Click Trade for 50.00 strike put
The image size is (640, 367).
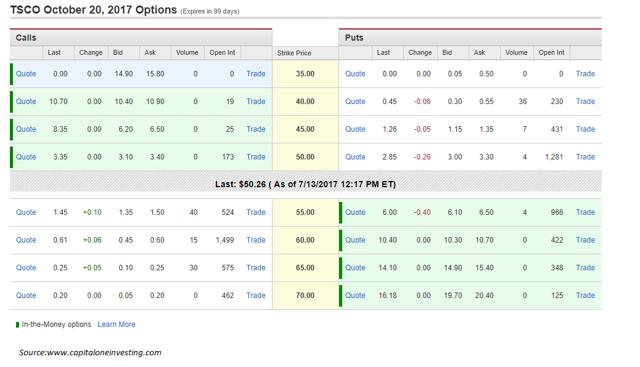point(585,157)
